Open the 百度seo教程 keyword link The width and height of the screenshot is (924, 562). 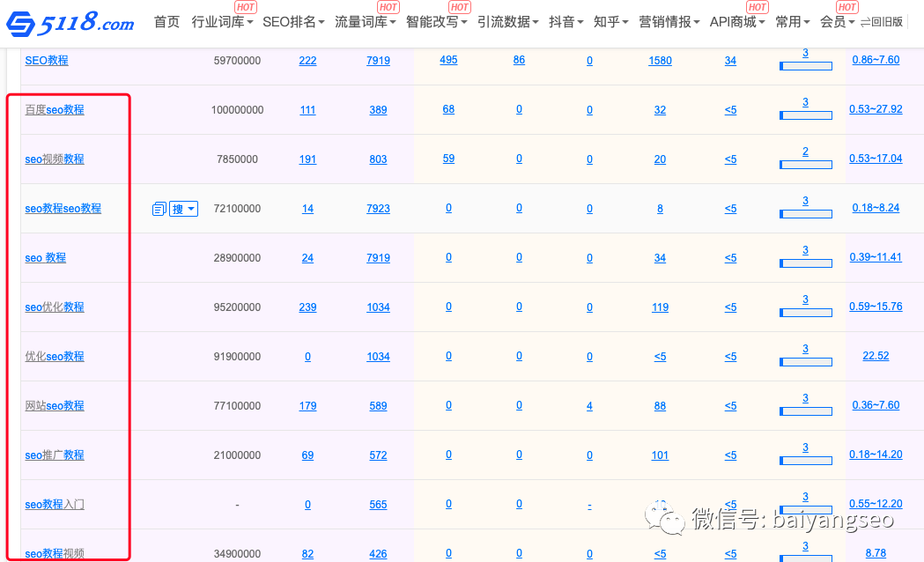point(54,109)
